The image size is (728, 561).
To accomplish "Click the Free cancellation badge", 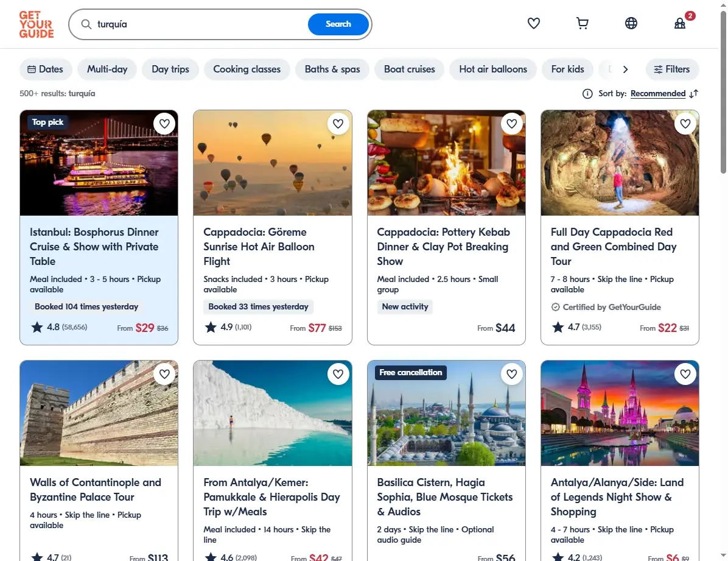I will (x=410, y=373).
